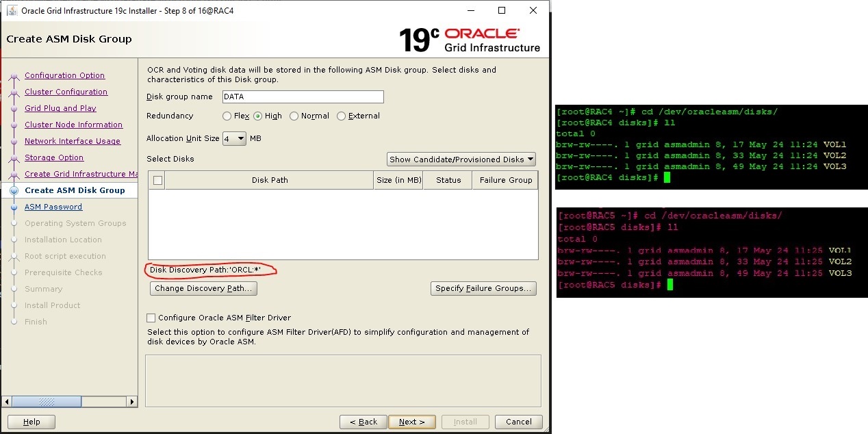Click the Help button

[x=31, y=422]
